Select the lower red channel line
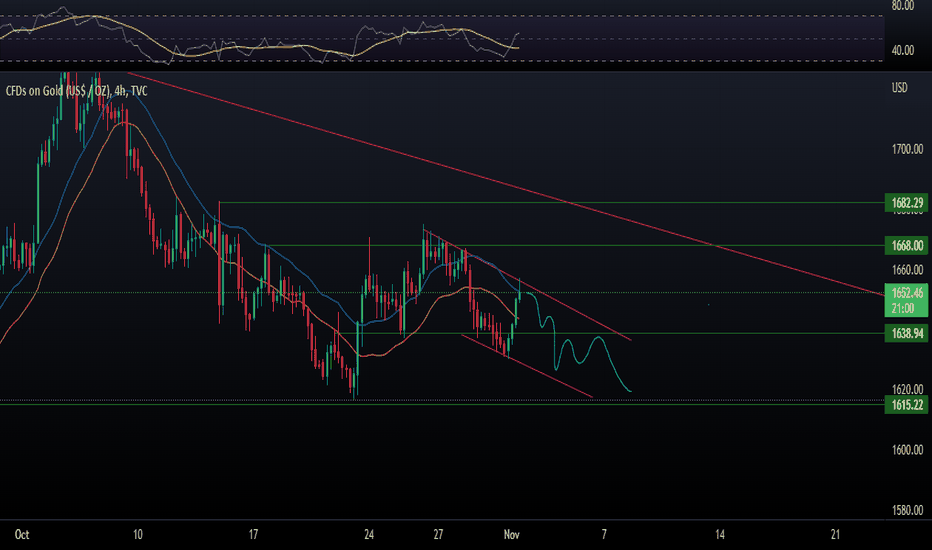Viewport: 932px width, 550px height. point(527,366)
